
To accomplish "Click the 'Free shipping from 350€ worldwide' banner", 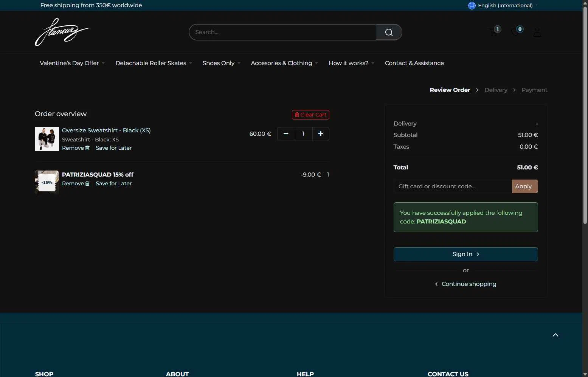I will coord(91,5).
